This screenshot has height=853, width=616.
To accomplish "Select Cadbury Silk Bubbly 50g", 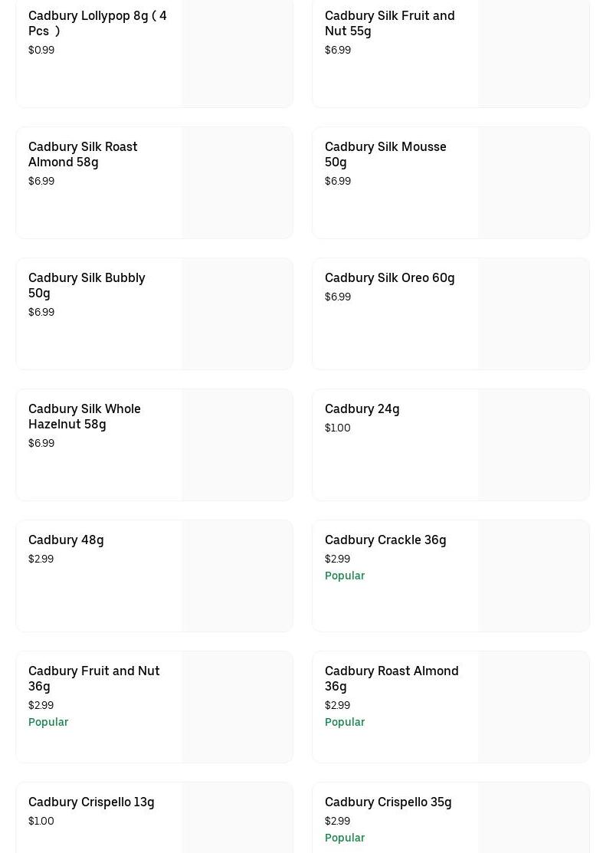I will tap(87, 285).
